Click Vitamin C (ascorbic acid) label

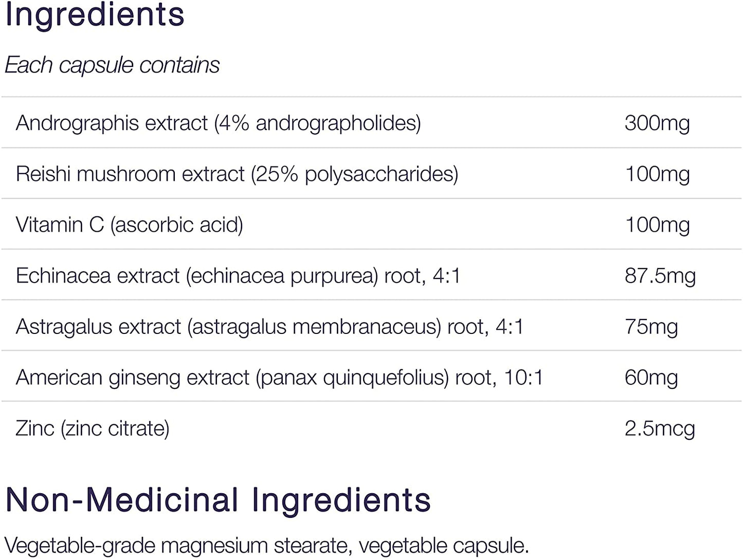point(129,225)
